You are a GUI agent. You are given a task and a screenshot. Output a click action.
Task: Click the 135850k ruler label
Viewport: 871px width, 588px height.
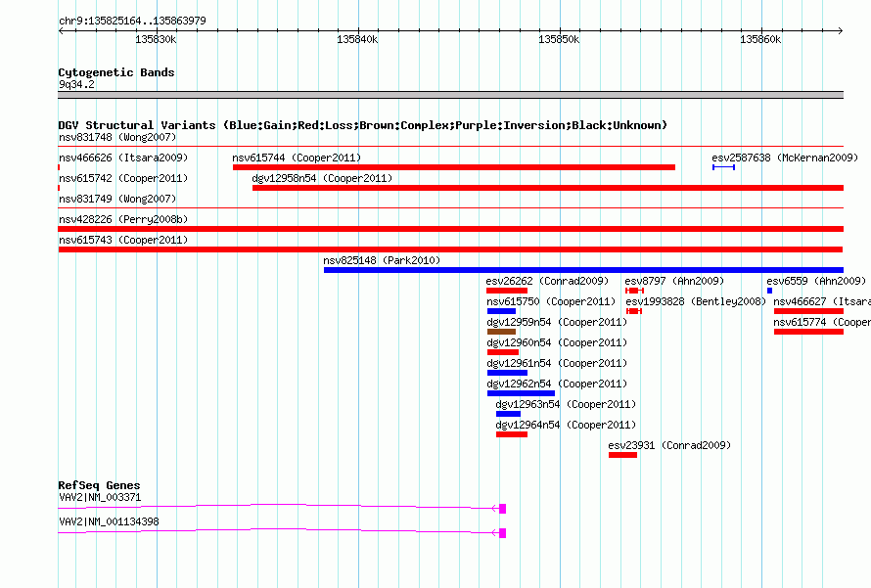point(559,39)
